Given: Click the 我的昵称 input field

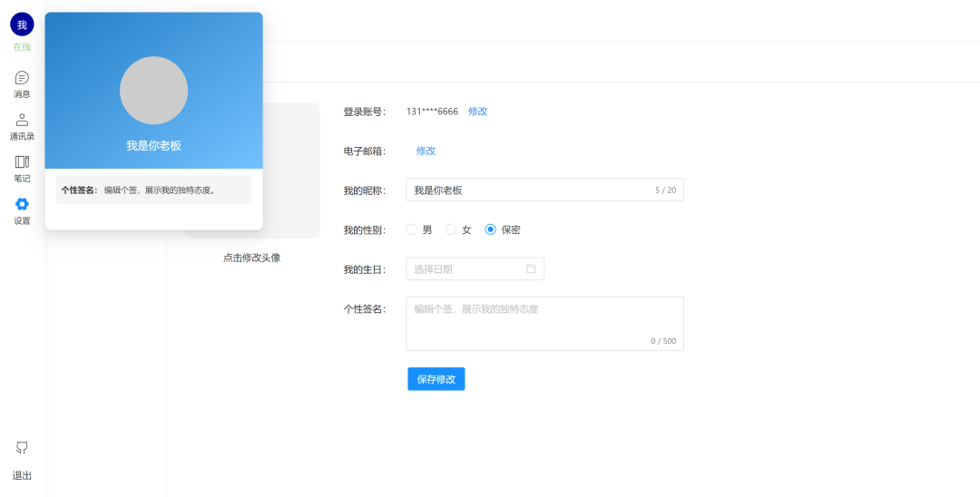Looking at the screenshot, I should (x=545, y=190).
